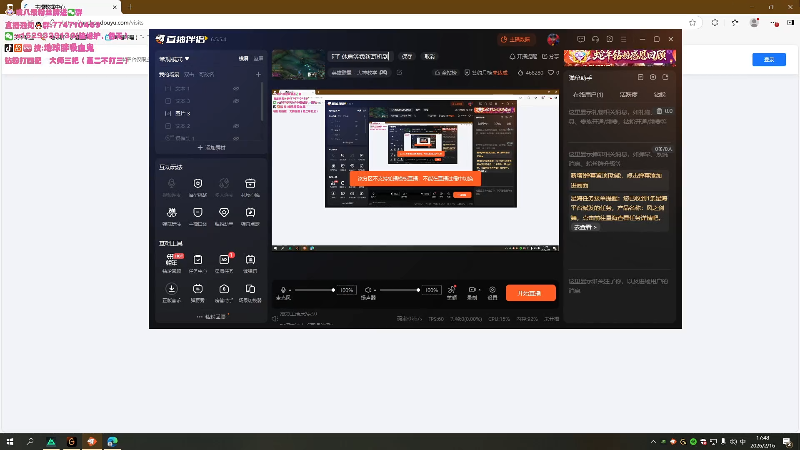
Task: Click the plus icon to add a scene
Action: 258,74
